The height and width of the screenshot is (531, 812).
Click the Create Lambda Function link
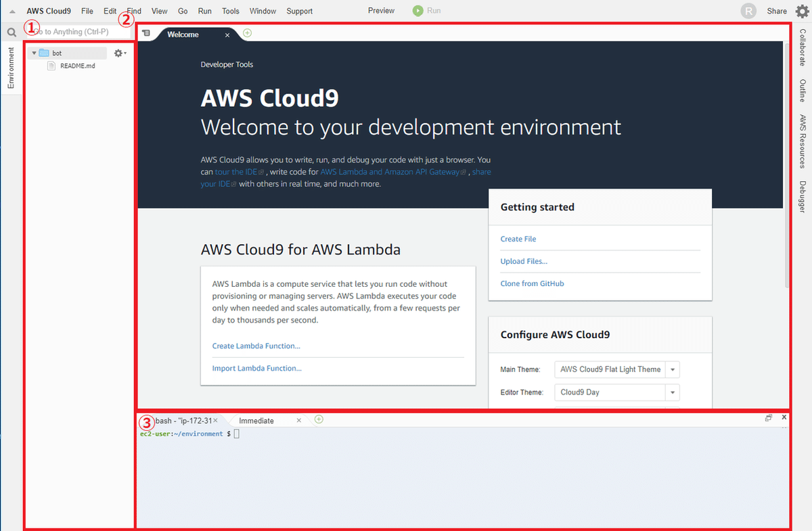point(256,346)
